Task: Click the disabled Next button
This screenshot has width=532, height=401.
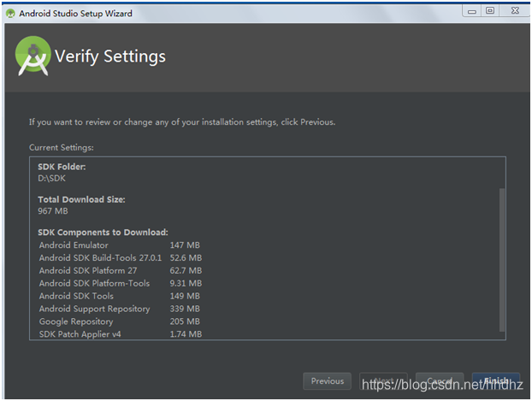Action: 383,381
